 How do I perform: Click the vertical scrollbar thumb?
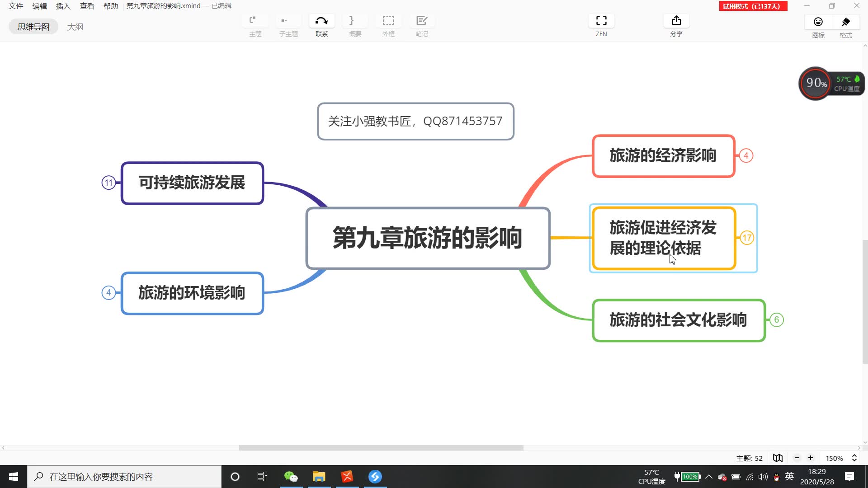pos(865,302)
